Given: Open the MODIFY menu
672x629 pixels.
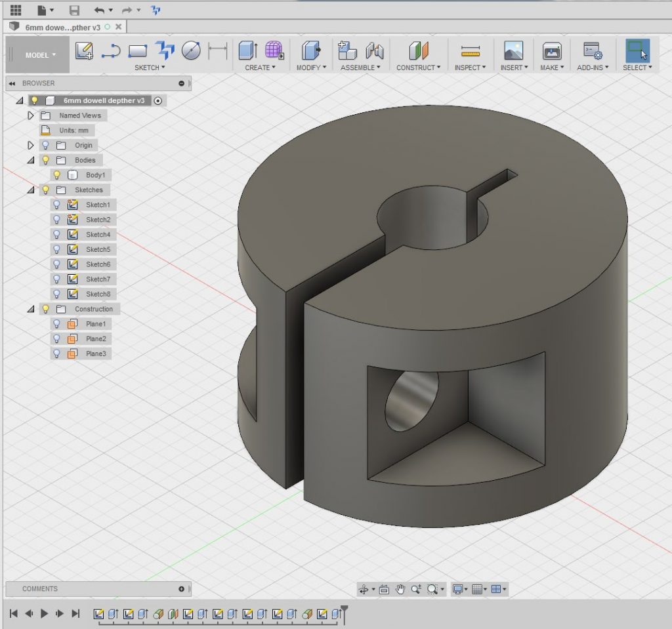Looking at the screenshot, I should pos(311,68).
